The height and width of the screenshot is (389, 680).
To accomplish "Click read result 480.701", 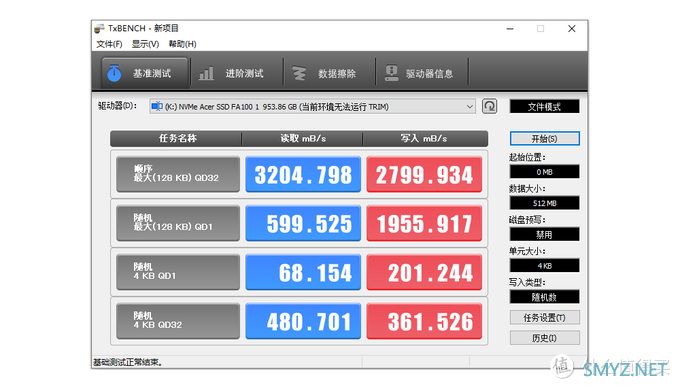I will [x=303, y=321].
